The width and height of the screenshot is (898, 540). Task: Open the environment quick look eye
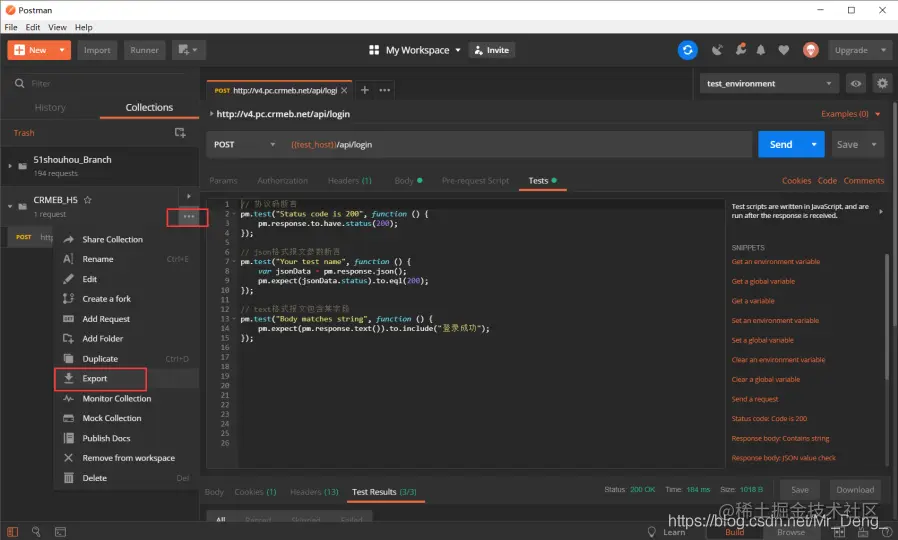[x=856, y=84]
